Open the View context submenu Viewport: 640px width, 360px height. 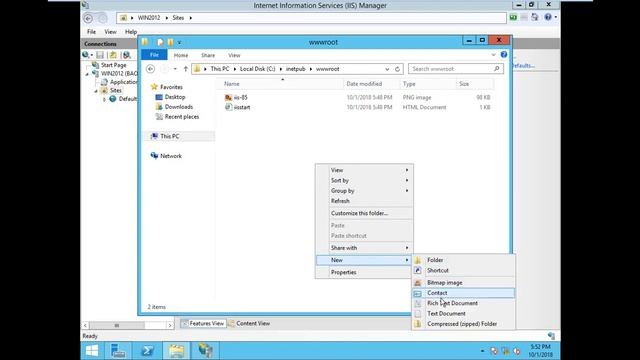pos(364,170)
